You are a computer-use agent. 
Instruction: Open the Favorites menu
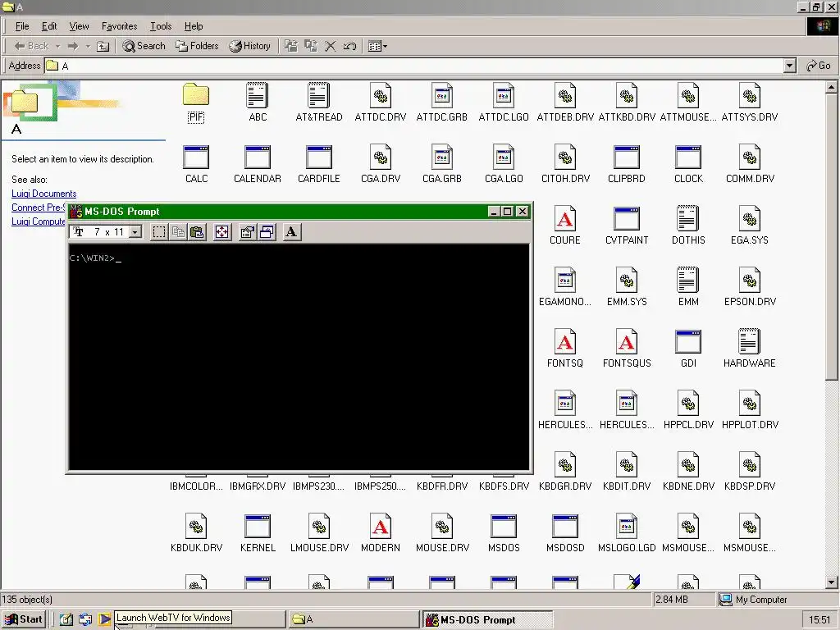[120, 26]
